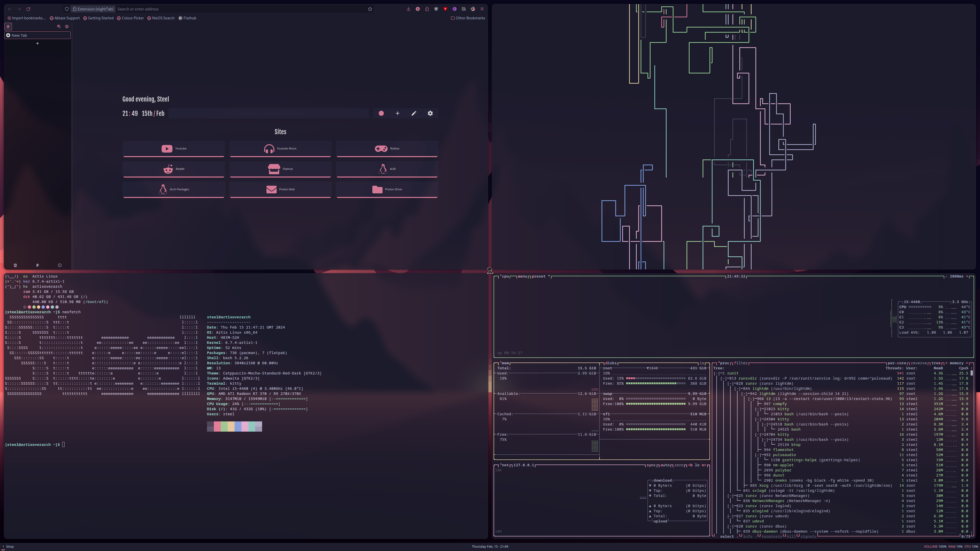Click the Stylus extension icon
Image resolution: width=980 pixels, height=551 pixels.
tap(418, 9)
